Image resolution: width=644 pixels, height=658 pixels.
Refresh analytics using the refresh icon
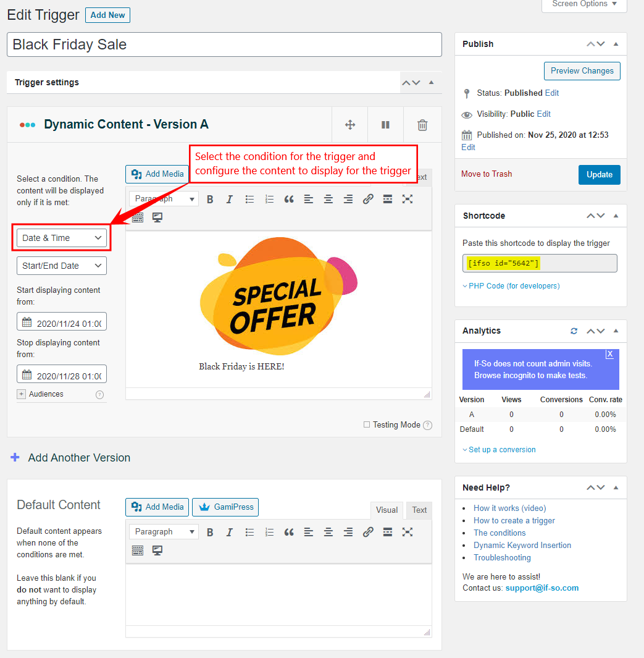[x=574, y=331]
